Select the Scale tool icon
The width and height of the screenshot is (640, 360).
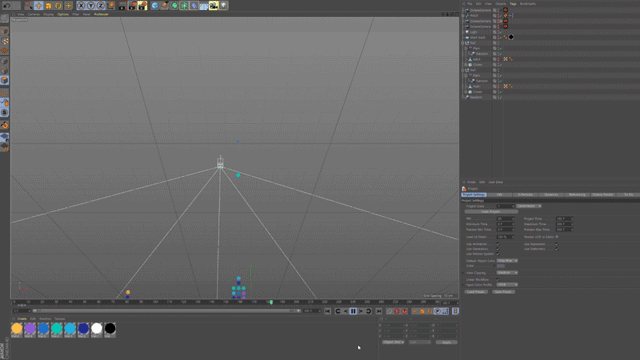48,6
